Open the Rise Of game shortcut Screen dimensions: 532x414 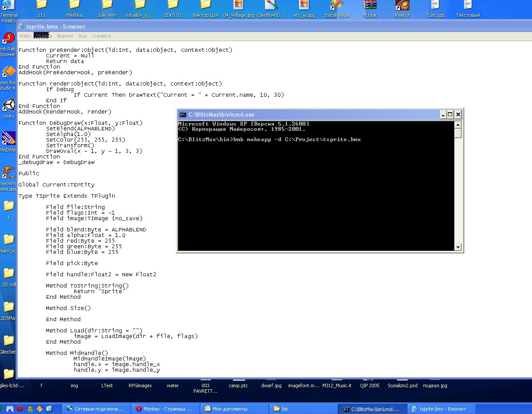click(402, 5)
